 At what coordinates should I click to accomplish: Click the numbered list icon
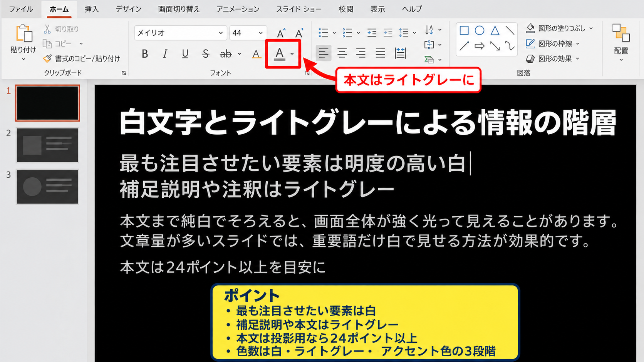(x=347, y=33)
